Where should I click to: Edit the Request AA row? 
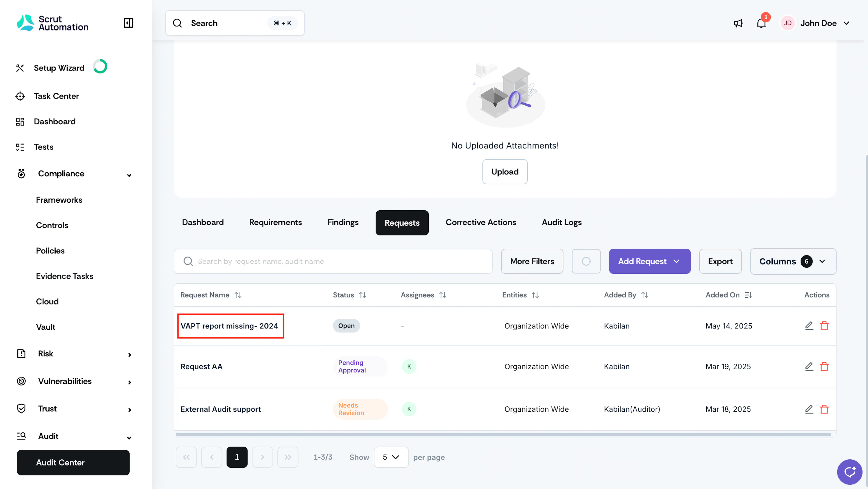809,367
